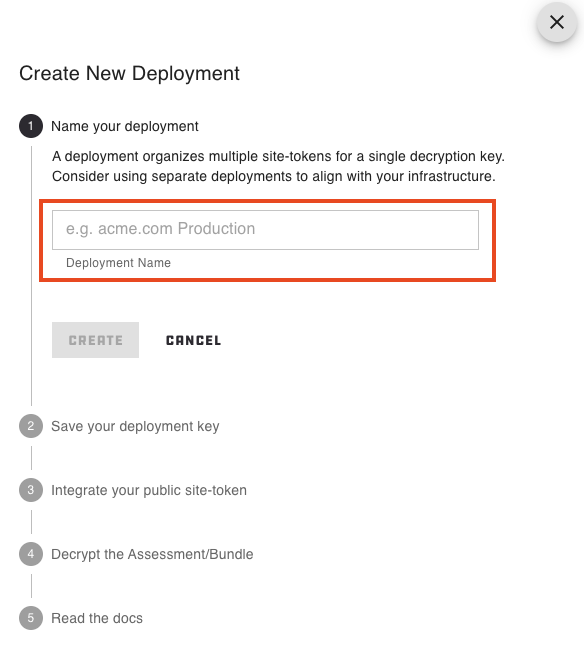Image resolution: width=584 pixels, height=648 pixels.
Task: Open the Read the docs step
Action: 97,618
